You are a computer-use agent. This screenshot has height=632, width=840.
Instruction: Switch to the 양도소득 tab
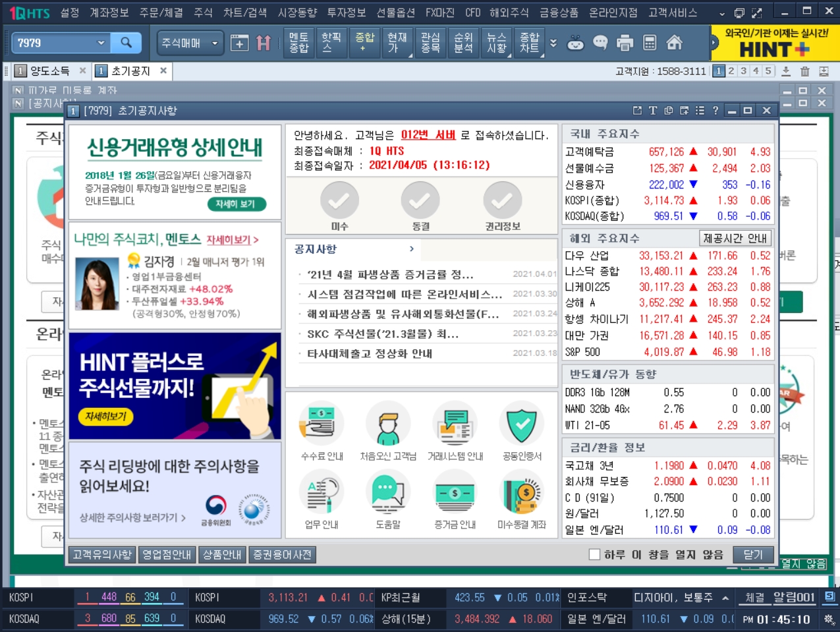(x=49, y=71)
